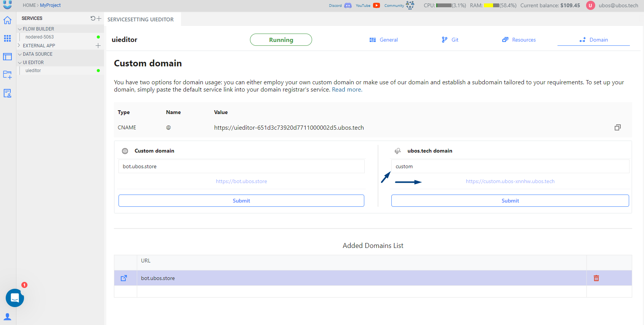Open the Read more link

347,90
